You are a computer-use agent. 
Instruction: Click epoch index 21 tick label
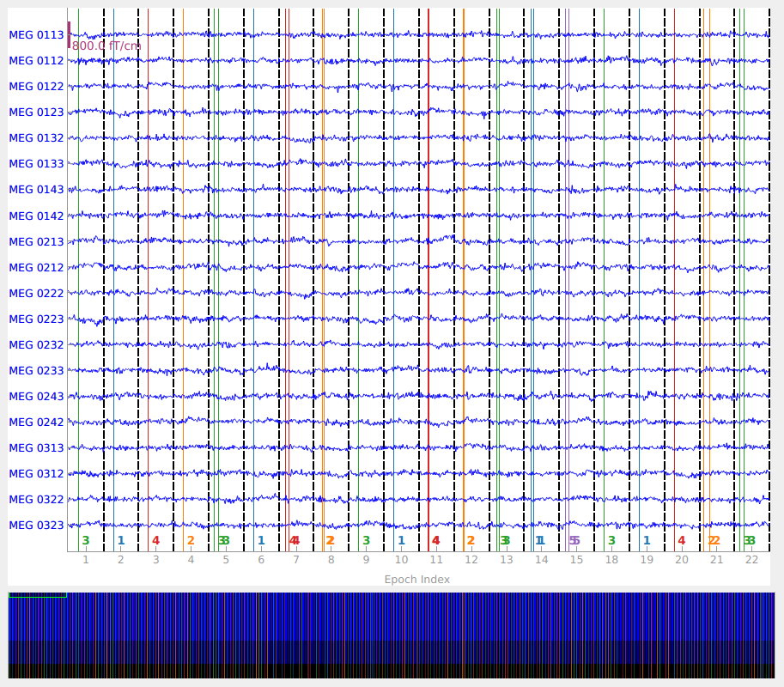(x=716, y=560)
